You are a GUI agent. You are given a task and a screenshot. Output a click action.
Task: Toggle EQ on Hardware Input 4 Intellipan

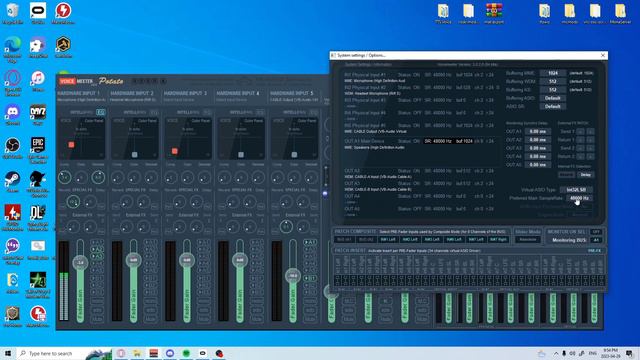[260, 112]
